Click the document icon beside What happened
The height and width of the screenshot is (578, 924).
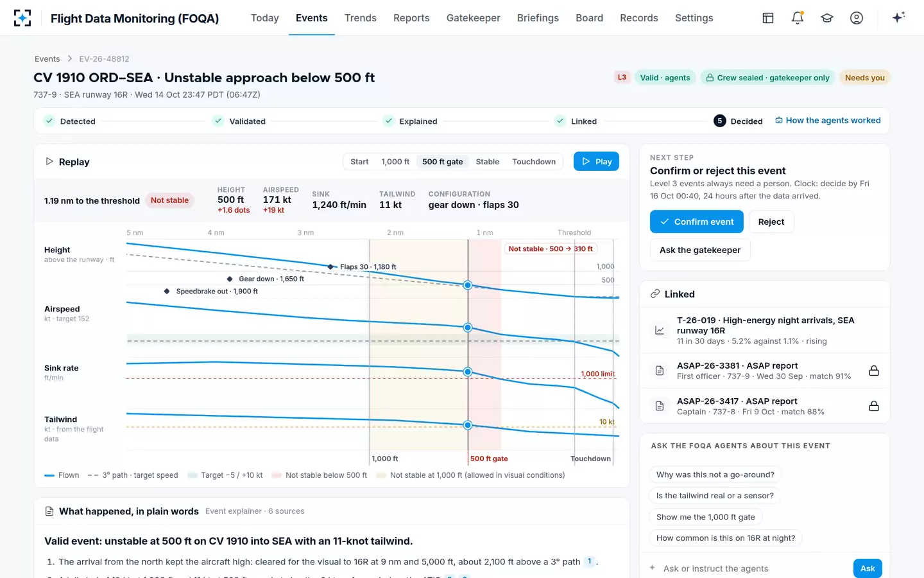[x=49, y=511]
